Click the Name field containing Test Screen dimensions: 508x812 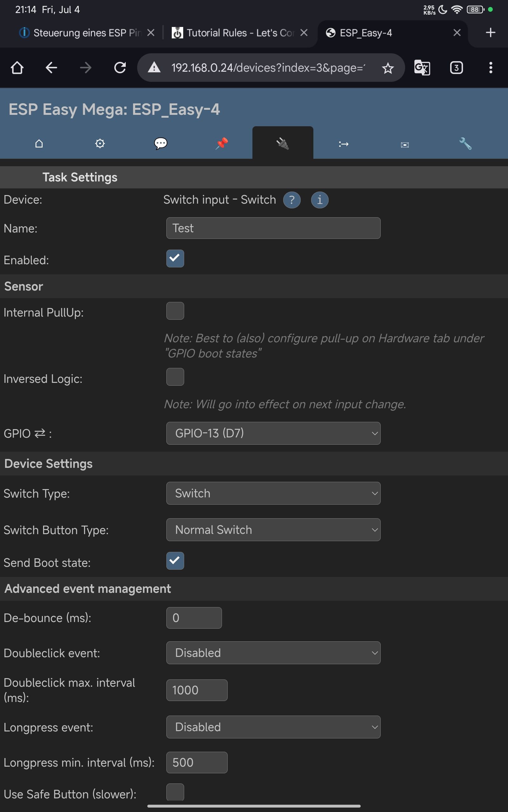click(273, 228)
